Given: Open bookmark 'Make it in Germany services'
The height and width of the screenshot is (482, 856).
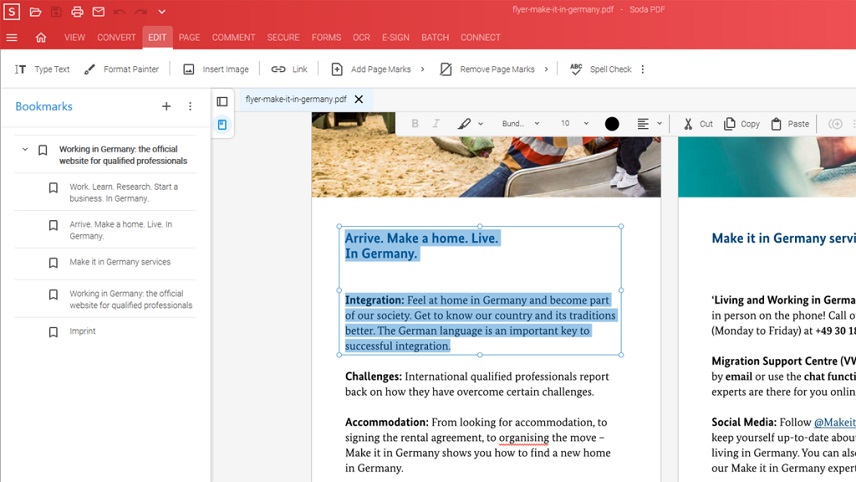Looking at the screenshot, I should (120, 262).
